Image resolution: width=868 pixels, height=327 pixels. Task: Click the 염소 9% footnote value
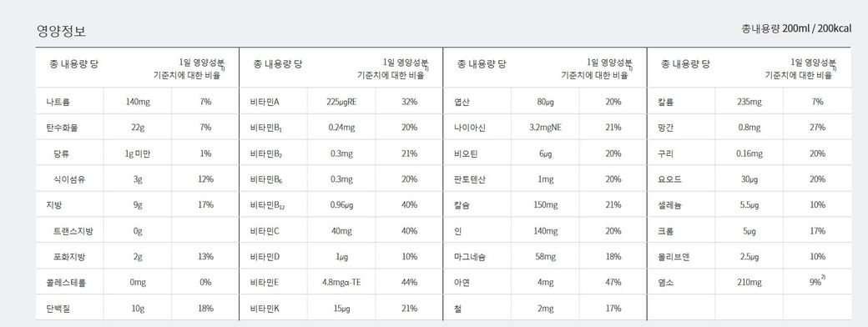(x=818, y=282)
